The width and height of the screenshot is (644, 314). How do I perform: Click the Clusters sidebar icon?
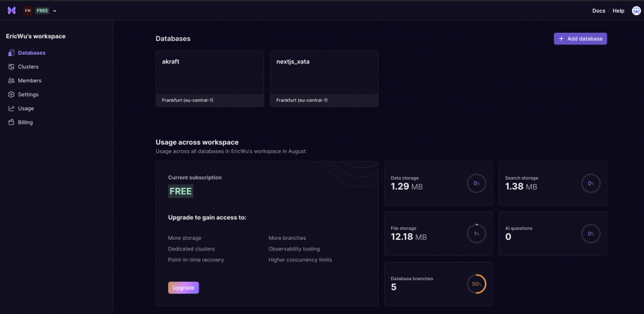click(11, 67)
